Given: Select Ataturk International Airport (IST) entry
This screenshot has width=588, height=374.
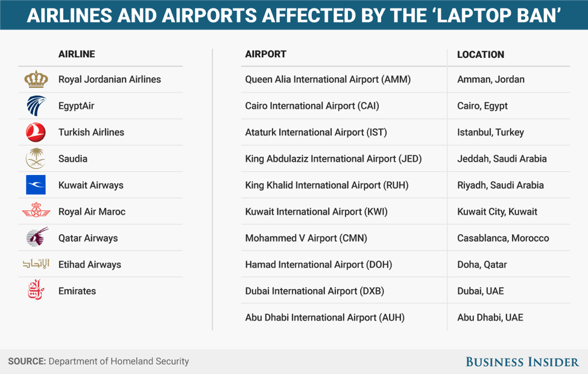Looking at the screenshot, I should tap(316, 133).
